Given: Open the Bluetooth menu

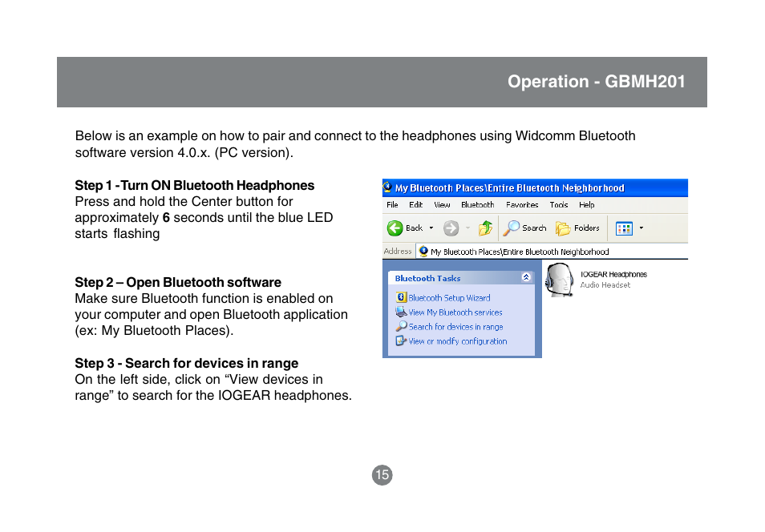Looking at the screenshot, I should pyautogui.click(x=478, y=205).
